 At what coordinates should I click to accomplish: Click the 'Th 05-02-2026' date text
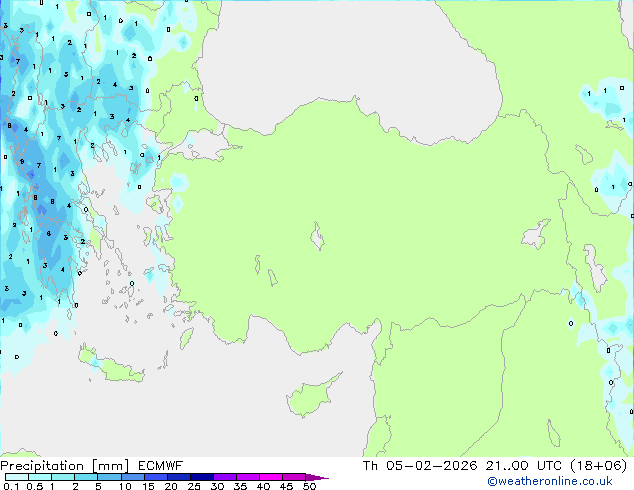(420, 466)
